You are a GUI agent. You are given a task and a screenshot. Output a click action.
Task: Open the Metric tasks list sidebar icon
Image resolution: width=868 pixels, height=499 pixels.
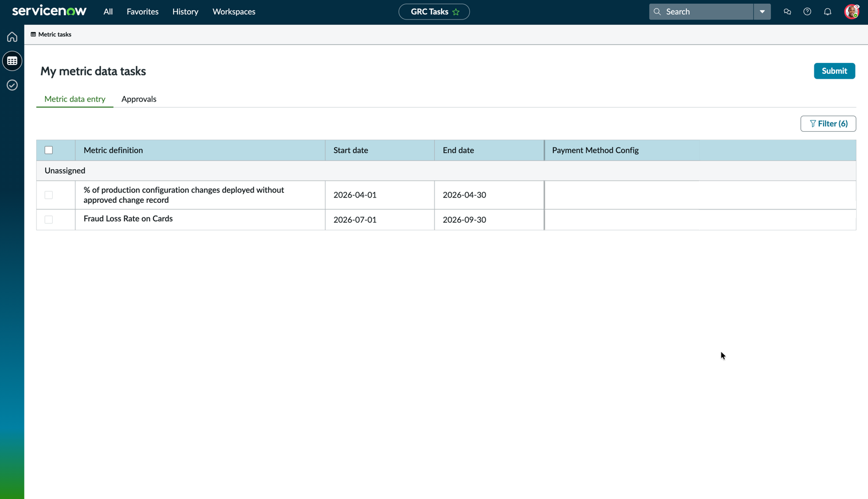(12, 61)
